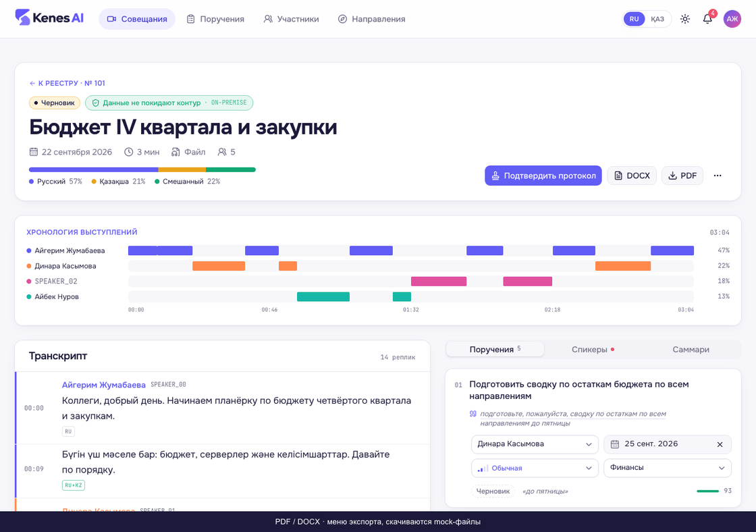This screenshot has width=756, height=532.
Task: Click the «до пятницы» deadline hint
Action: tap(545, 491)
